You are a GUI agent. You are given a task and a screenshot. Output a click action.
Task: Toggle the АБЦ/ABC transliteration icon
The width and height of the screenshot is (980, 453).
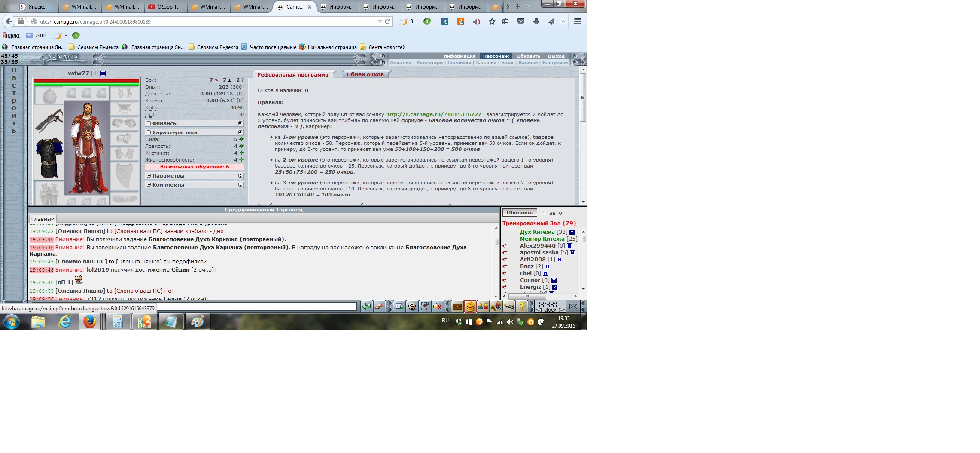point(425,306)
